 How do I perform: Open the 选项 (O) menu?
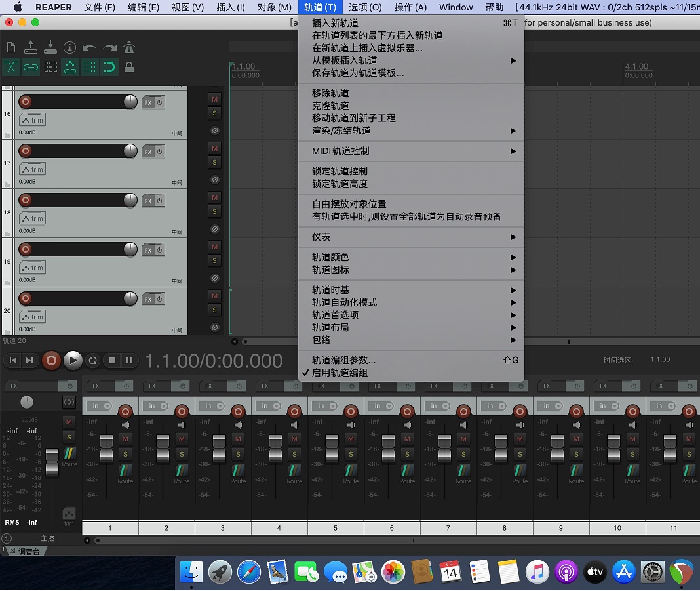click(365, 7)
